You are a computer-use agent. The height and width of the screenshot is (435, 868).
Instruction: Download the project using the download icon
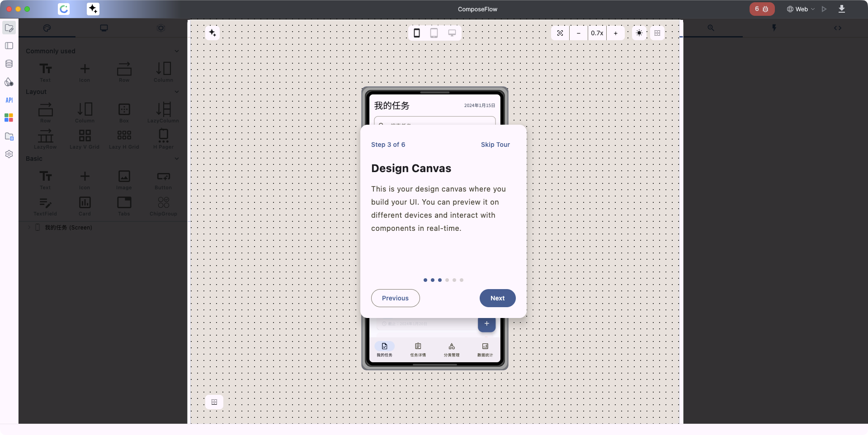(841, 9)
